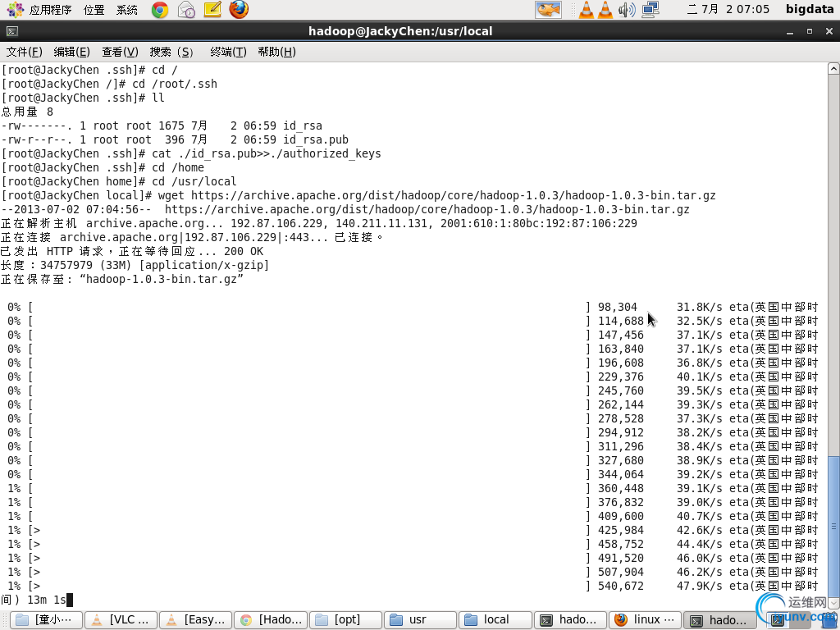
Task: Launch Firefox from top panel
Action: (x=239, y=9)
